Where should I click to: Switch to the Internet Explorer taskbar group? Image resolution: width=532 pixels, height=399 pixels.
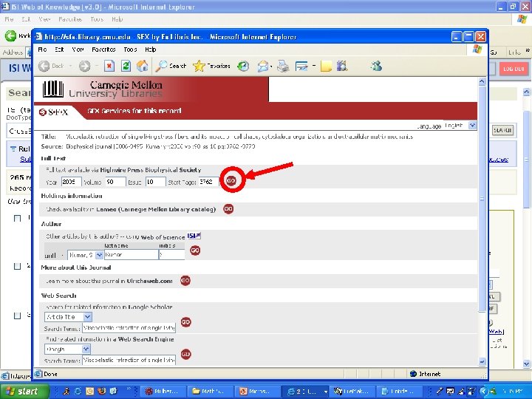point(304,391)
